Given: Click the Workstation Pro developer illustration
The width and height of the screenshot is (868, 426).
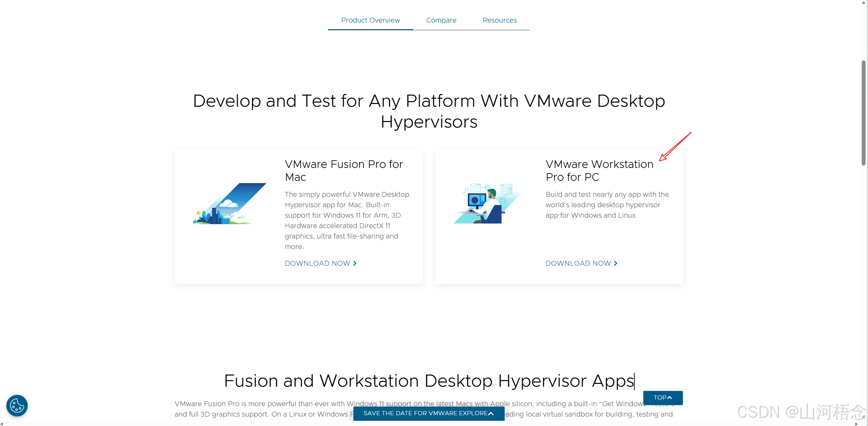Looking at the screenshot, I should pyautogui.click(x=488, y=204).
